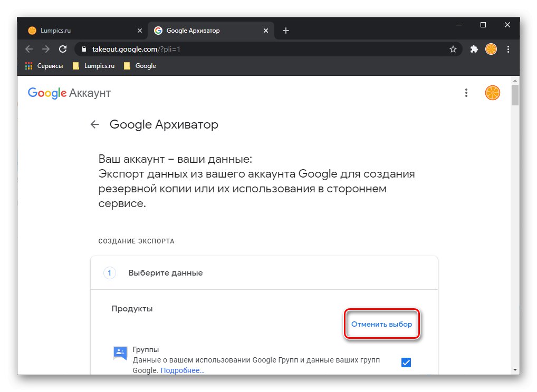Go back using browser back arrow

(x=29, y=49)
